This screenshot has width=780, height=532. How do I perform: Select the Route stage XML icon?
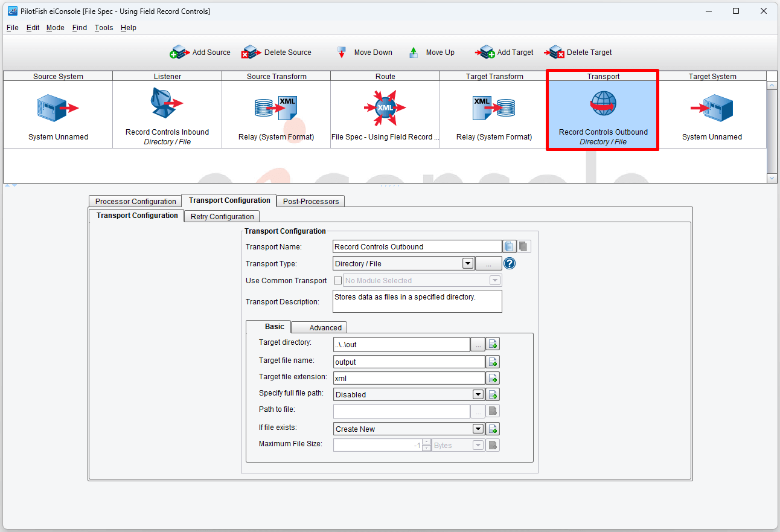click(385, 108)
